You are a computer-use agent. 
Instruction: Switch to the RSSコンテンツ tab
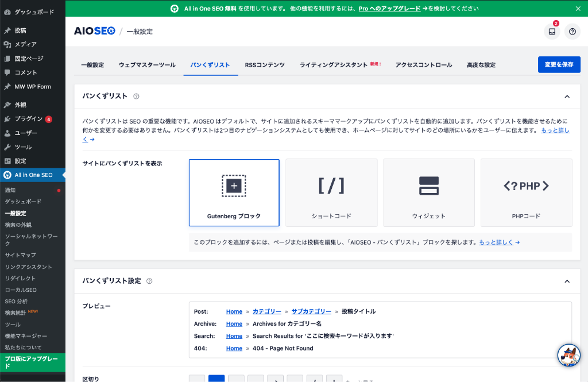[265, 65]
